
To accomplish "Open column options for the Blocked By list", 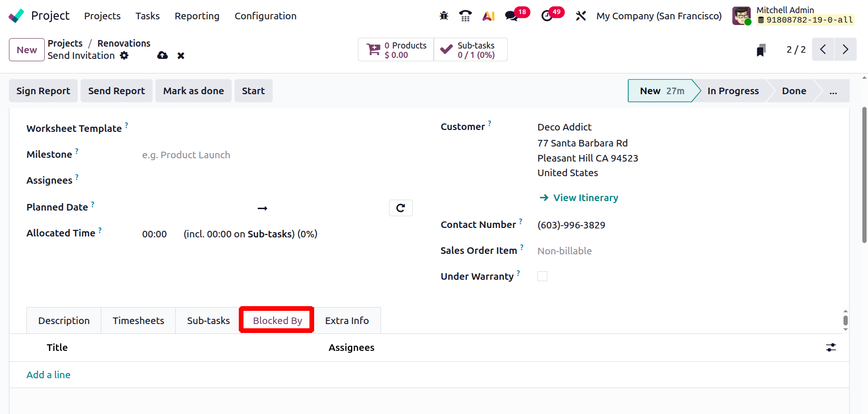I will coord(831,348).
